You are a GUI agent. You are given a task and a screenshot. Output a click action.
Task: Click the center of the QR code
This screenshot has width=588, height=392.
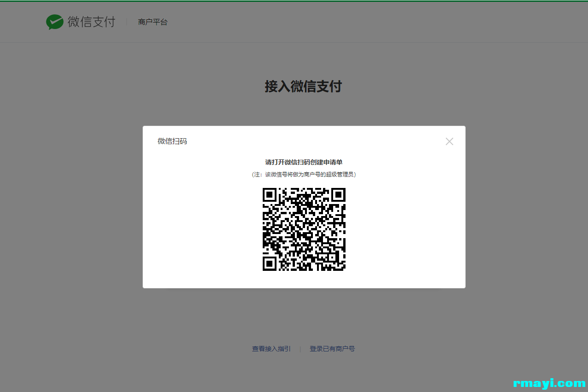(304, 229)
